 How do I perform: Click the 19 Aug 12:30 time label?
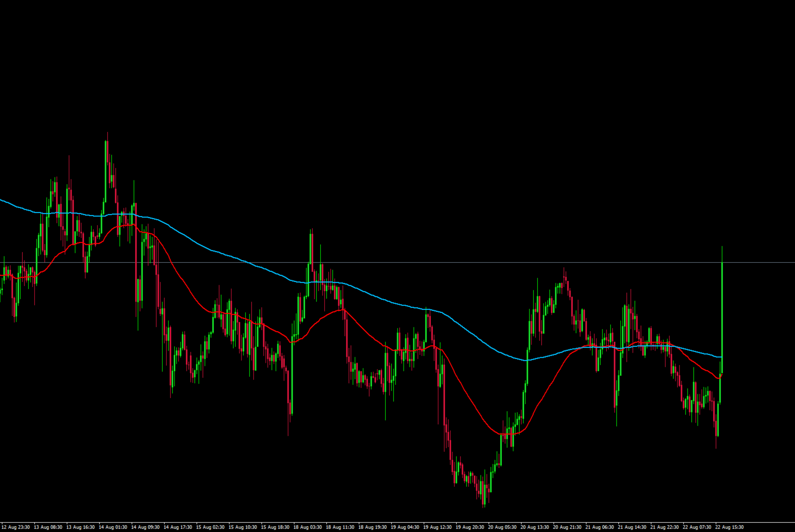437,527
